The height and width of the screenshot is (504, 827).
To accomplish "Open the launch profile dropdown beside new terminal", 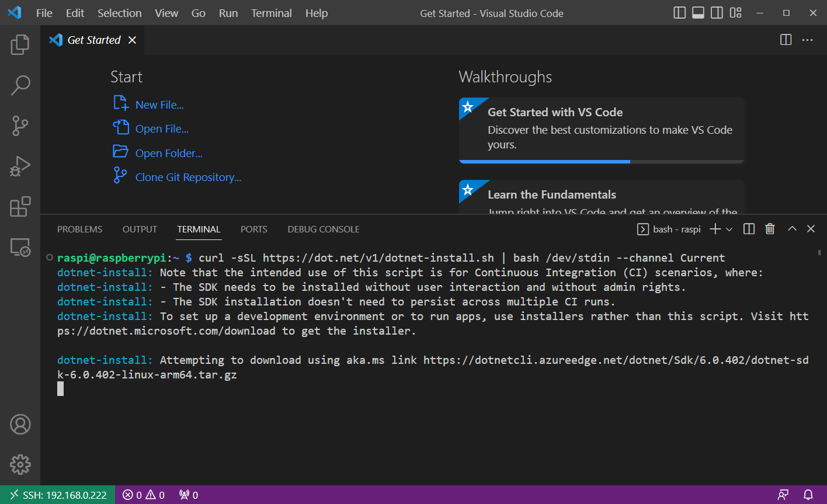I will point(729,230).
